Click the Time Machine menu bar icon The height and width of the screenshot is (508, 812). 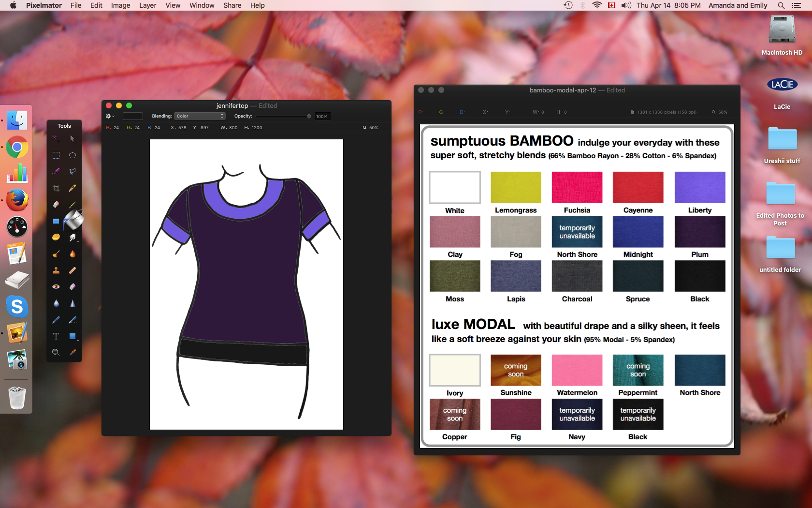click(568, 5)
